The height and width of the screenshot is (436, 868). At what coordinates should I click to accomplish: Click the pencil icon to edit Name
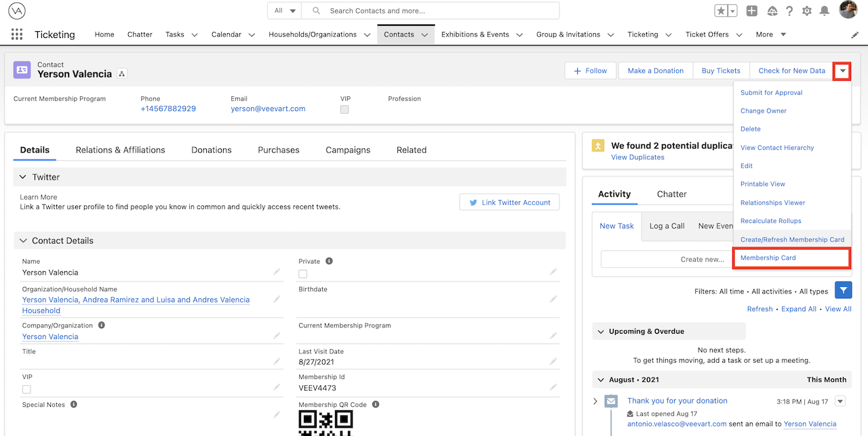277,272
